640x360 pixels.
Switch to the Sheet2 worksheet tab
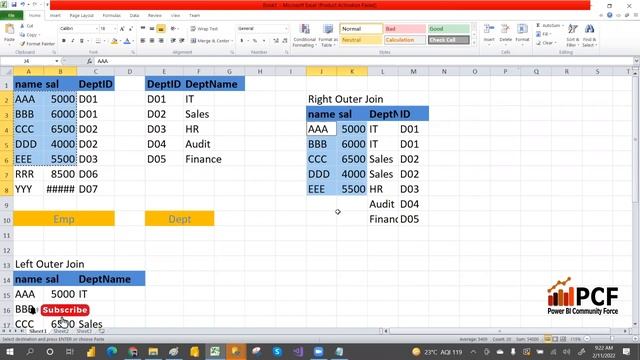(x=61, y=331)
